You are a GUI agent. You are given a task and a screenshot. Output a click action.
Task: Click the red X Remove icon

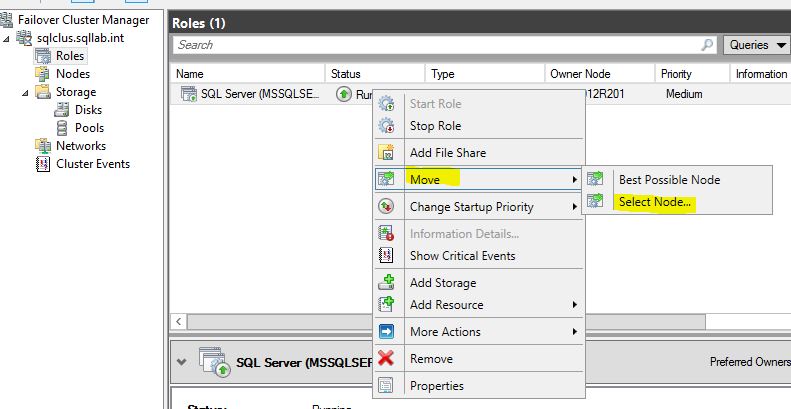pos(386,359)
